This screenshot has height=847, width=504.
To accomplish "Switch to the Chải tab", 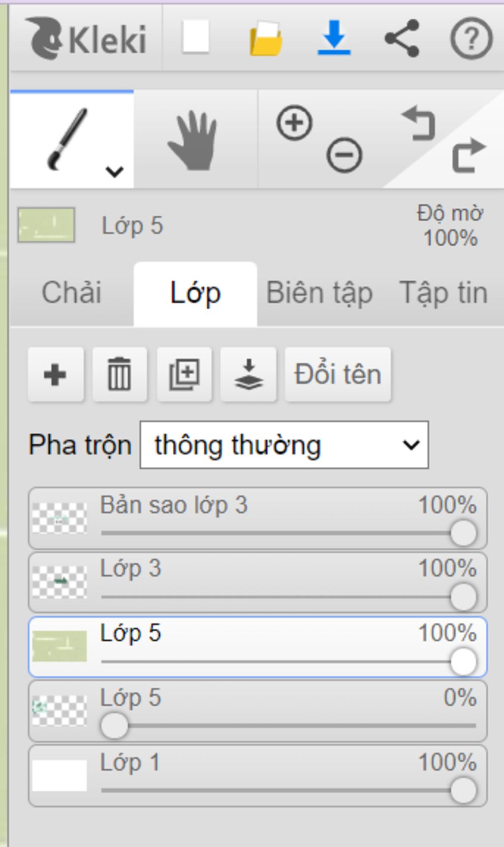I will [72, 293].
